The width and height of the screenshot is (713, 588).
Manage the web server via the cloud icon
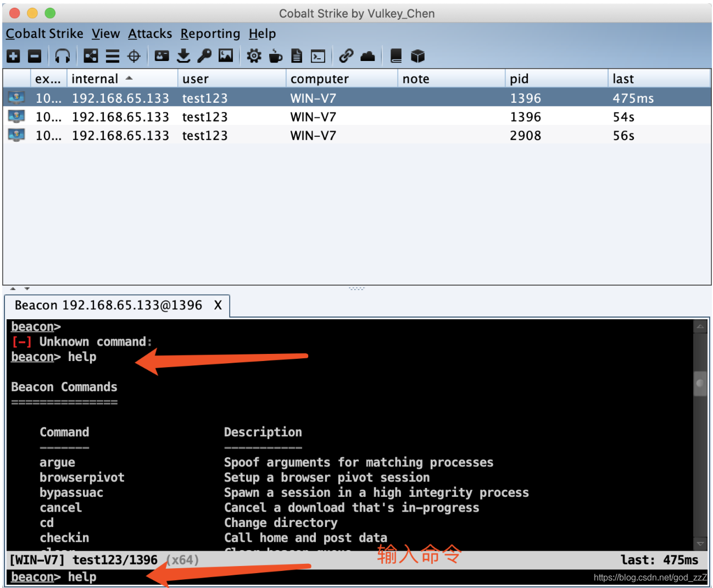point(367,56)
